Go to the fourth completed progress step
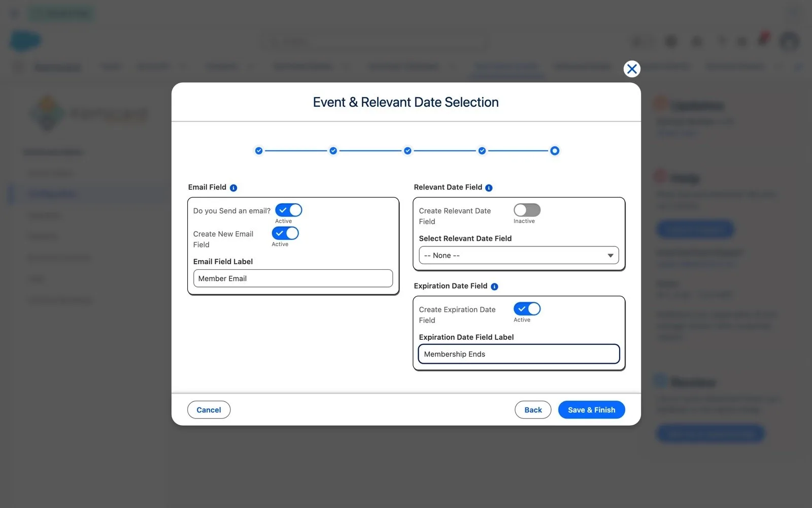The height and width of the screenshot is (508, 812). click(x=482, y=151)
